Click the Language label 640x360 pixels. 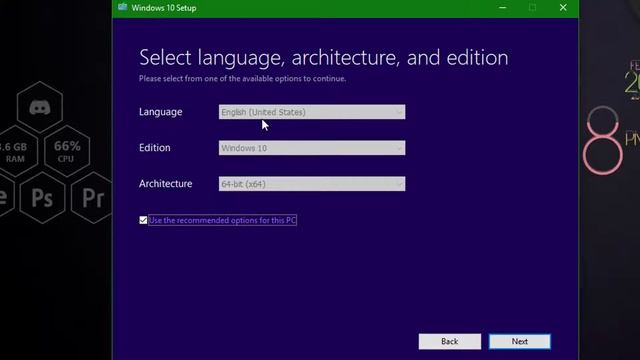click(x=160, y=112)
